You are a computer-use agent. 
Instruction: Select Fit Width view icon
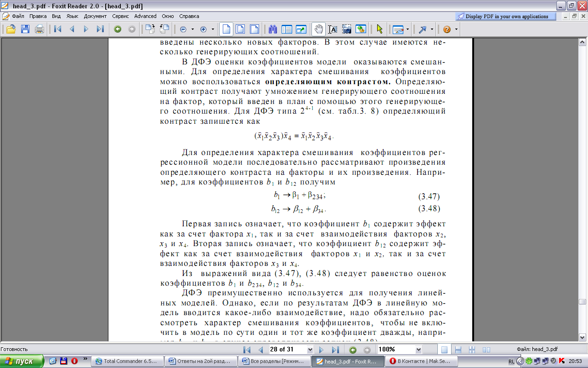[254, 29]
